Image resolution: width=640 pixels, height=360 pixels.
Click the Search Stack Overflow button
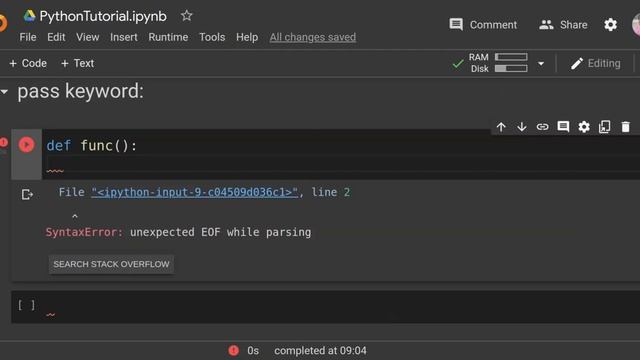pyautogui.click(x=111, y=264)
